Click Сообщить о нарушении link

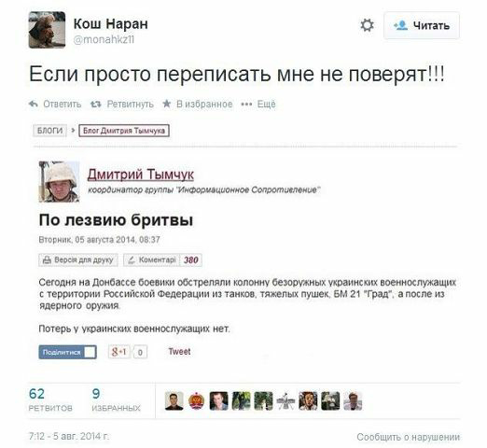click(x=408, y=437)
